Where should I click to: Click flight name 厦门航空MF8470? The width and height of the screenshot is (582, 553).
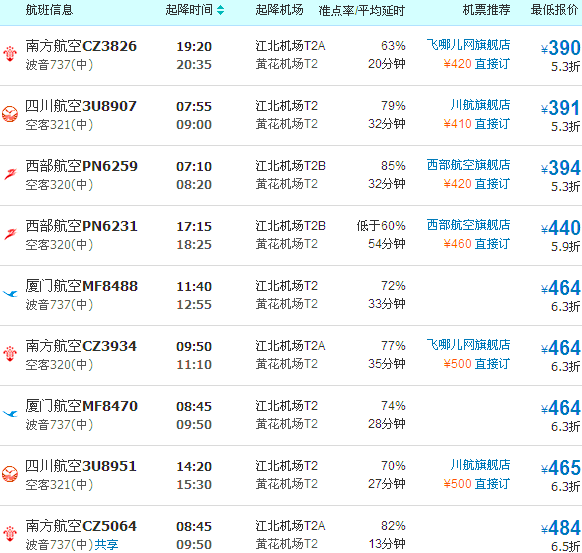(x=81, y=406)
